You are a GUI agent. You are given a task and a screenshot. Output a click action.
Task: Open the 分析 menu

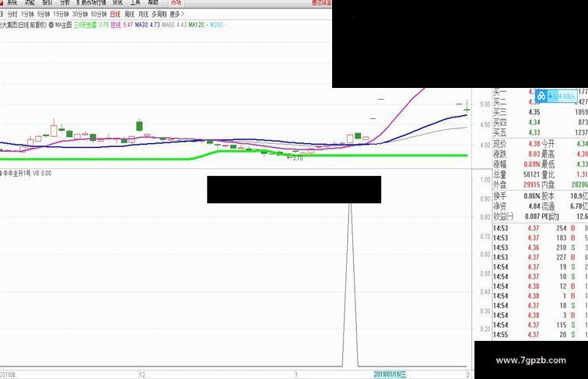(x=65, y=2)
